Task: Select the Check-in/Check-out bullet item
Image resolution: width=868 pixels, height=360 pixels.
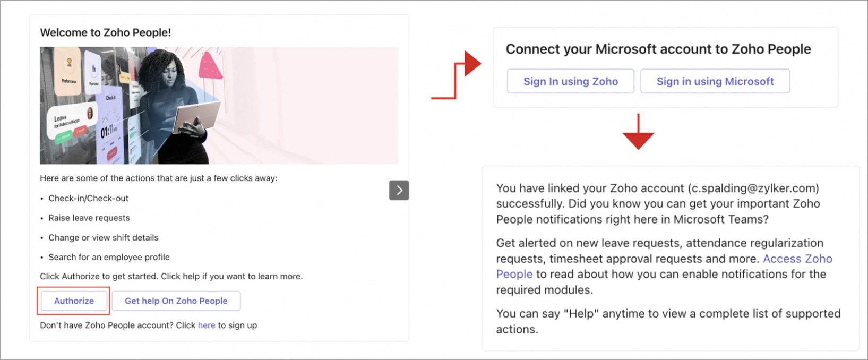Action: pyautogui.click(x=89, y=199)
